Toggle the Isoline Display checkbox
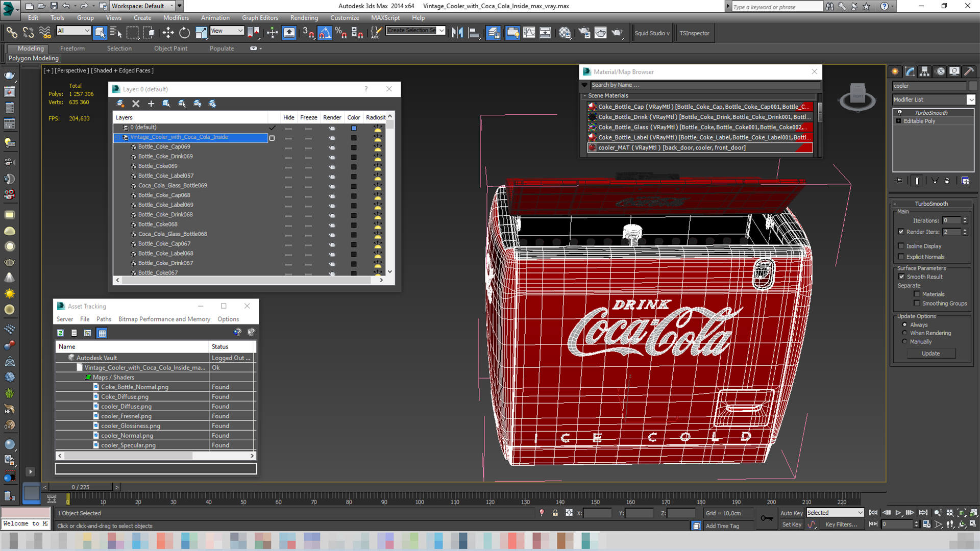The image size is (980, 551). pos(901,246)
